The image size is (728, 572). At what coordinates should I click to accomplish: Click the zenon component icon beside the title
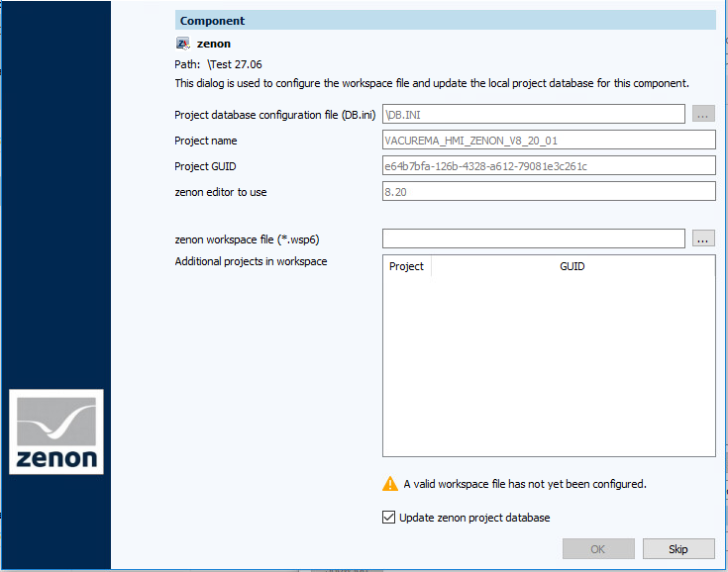pos(183,44)
